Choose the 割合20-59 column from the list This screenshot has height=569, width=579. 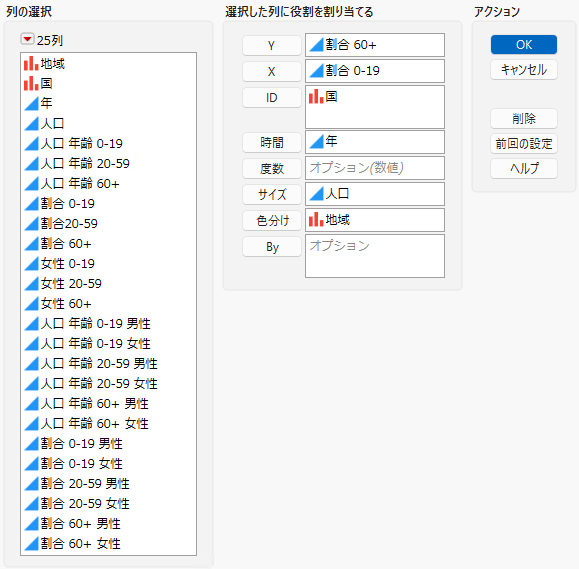tap(108, 223)
